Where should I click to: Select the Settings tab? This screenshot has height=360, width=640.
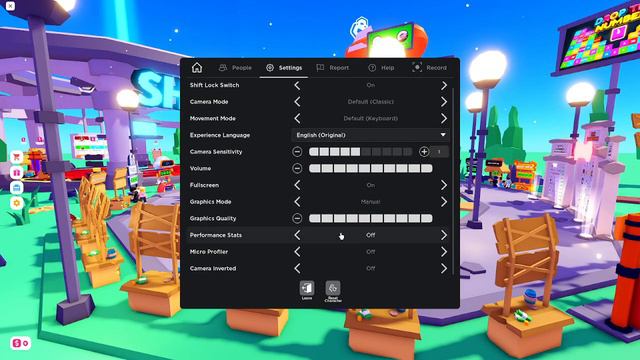pyautogui.click(x=284, y=68)
